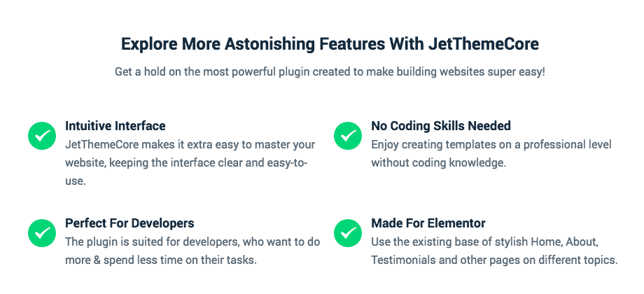This screenshot has height=294, width=644.
Task: Click the Explore More Astonishing Features main heading
Action: (330, 44)
